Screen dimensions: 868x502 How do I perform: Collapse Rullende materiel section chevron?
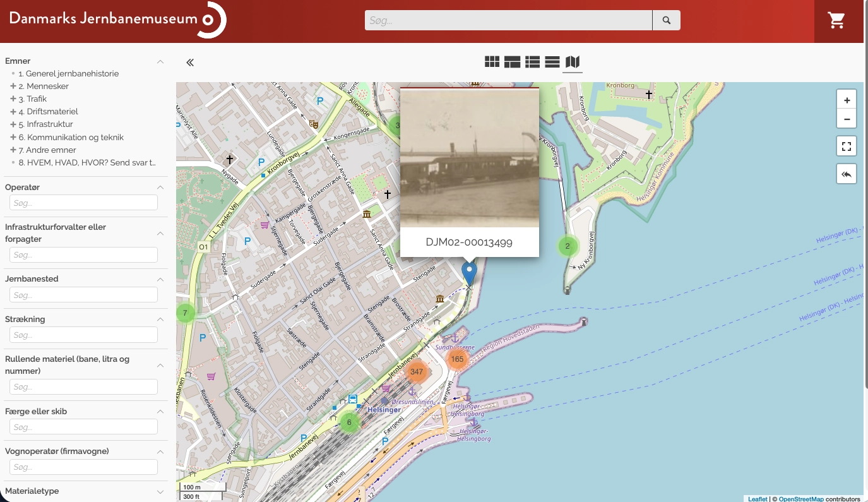click(160, 365)
